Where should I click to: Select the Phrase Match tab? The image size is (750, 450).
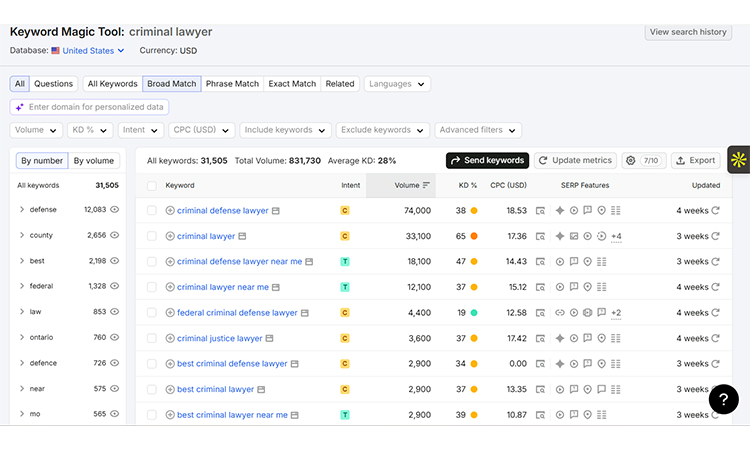point(232,84)
